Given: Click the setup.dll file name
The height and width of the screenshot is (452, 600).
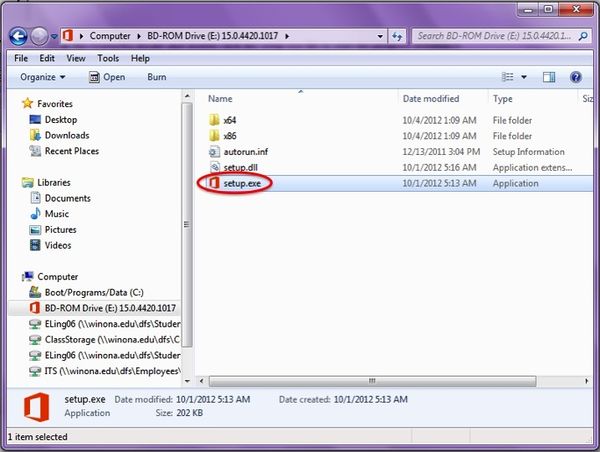Looking at the screenshot, I should coord(240,168).
